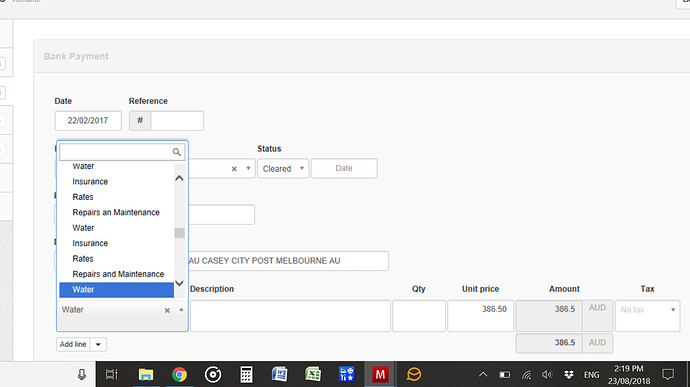This screenshot has width=690, height=387.
Task: Click the Qty input field
Action: (419, 316)
